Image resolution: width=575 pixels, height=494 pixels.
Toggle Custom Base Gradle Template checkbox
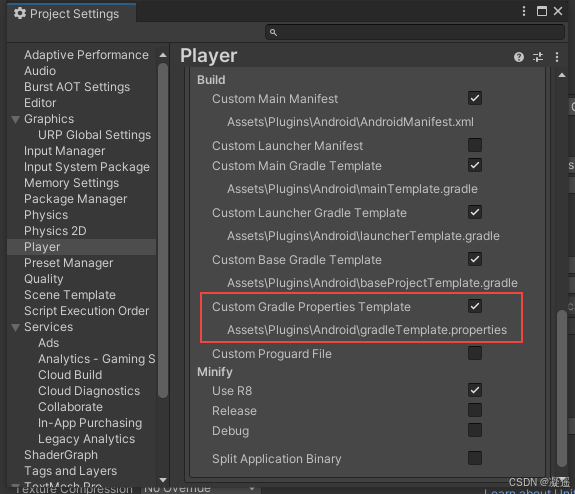click(x=475, y=259)
